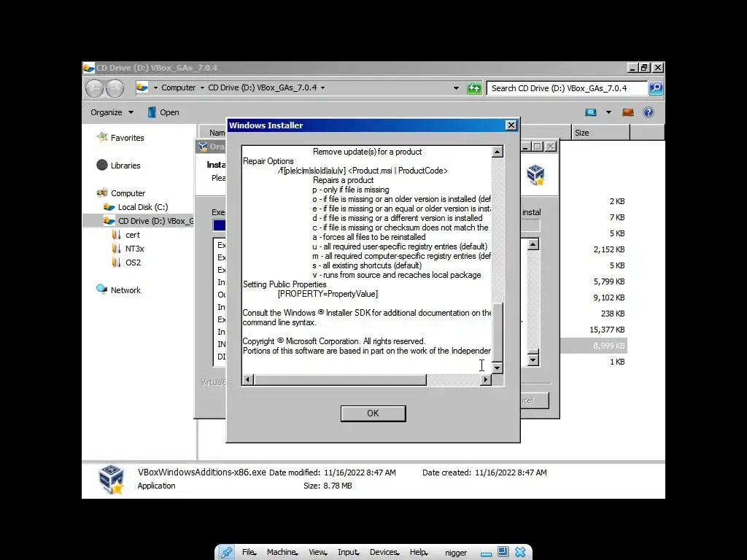Viewport: 747px width, 560px height.
Task: Click scroll right arrow in Windows Installer text
Action: pyautogui.click(x=485, y=379)
